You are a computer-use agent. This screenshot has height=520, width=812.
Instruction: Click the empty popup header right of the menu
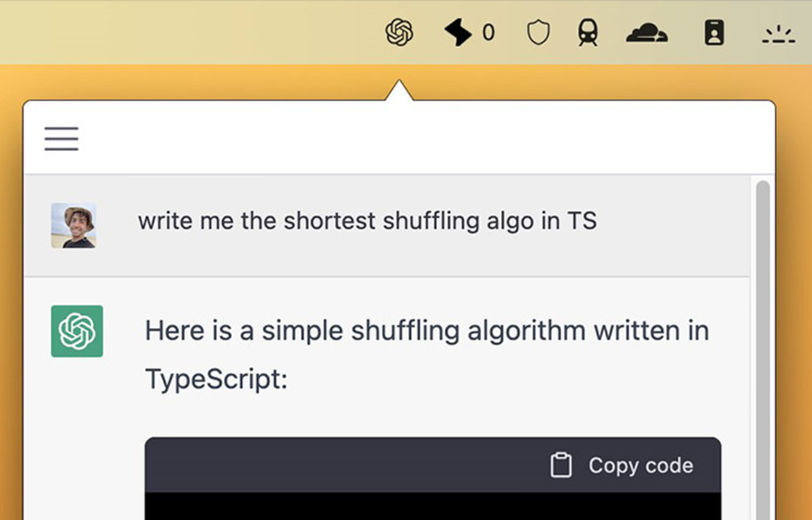(416, 139)
